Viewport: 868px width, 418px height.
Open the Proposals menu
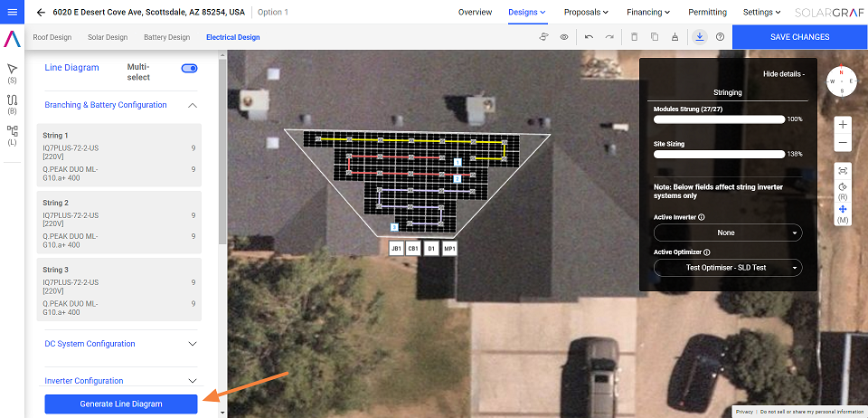[585, 13]
